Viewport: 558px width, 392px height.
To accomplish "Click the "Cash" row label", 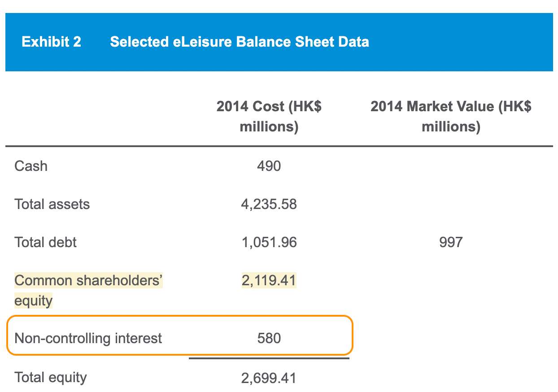I will click(x=31, y=166).
